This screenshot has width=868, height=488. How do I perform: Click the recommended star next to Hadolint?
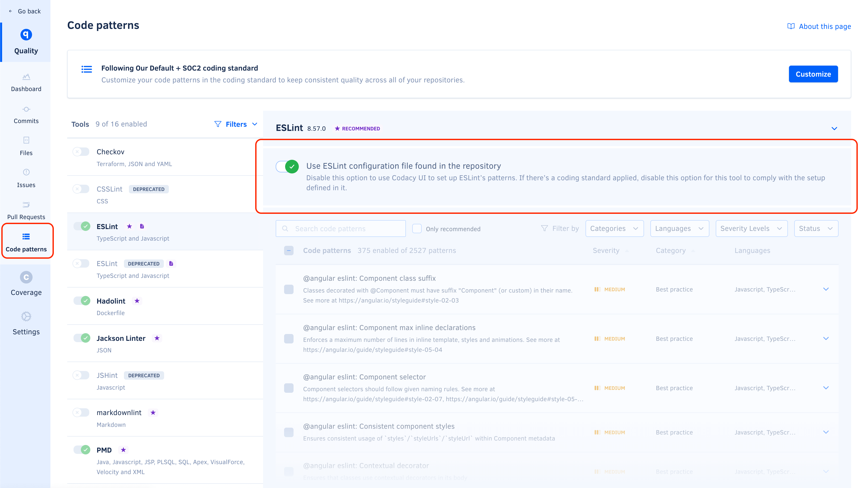137,301
